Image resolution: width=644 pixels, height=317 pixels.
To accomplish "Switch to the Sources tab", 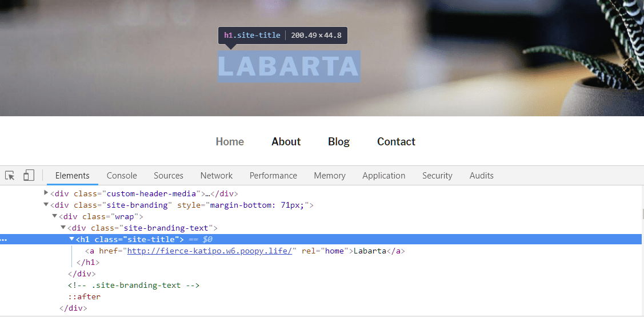I will pos(169,176).
